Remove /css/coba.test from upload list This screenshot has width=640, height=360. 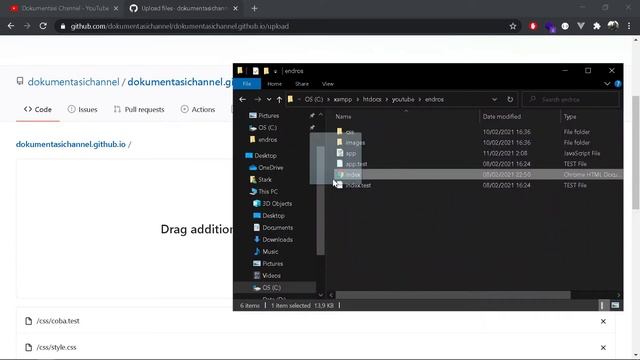coord(603,321)
